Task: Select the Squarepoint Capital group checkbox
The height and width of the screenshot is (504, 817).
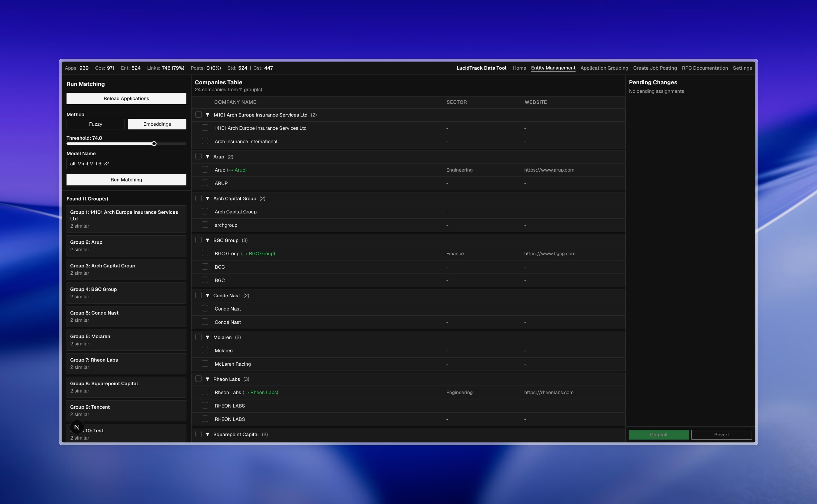Action: point(199,434)
